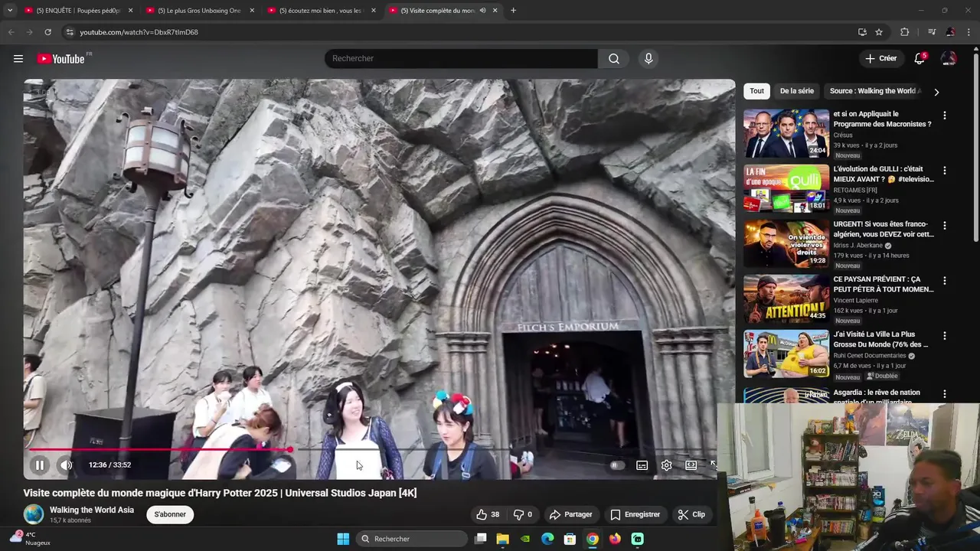Click the Walking the World Asia avatar
The image size is (980, 551).
pos(34,514)
